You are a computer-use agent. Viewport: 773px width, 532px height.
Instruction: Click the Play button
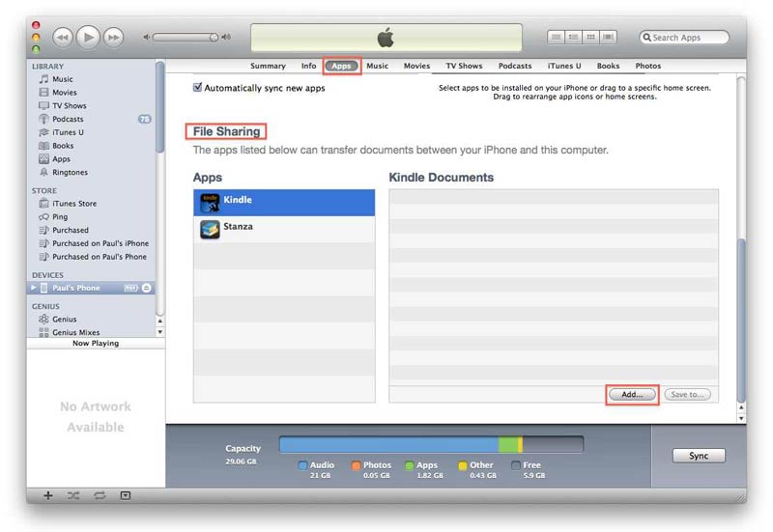click(88, 37)
